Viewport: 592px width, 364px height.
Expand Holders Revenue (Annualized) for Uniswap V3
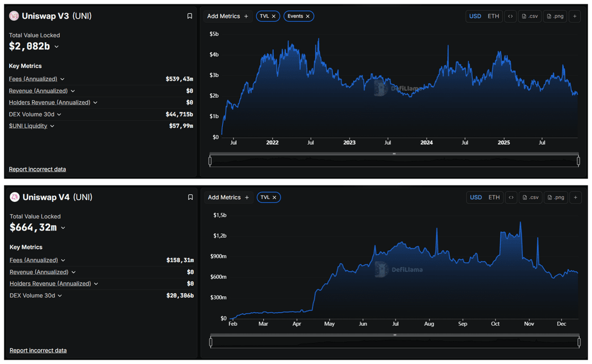pos(95,103)
